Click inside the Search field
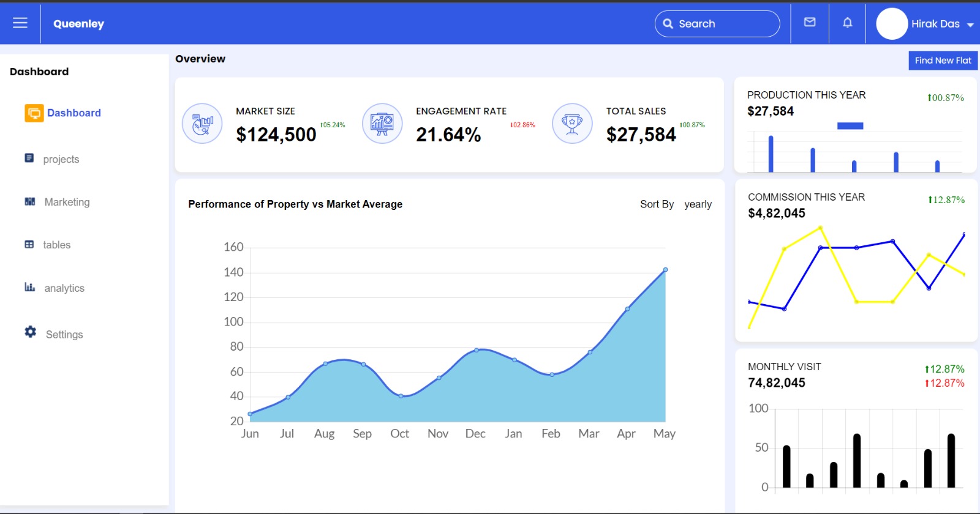 (723, 24)
